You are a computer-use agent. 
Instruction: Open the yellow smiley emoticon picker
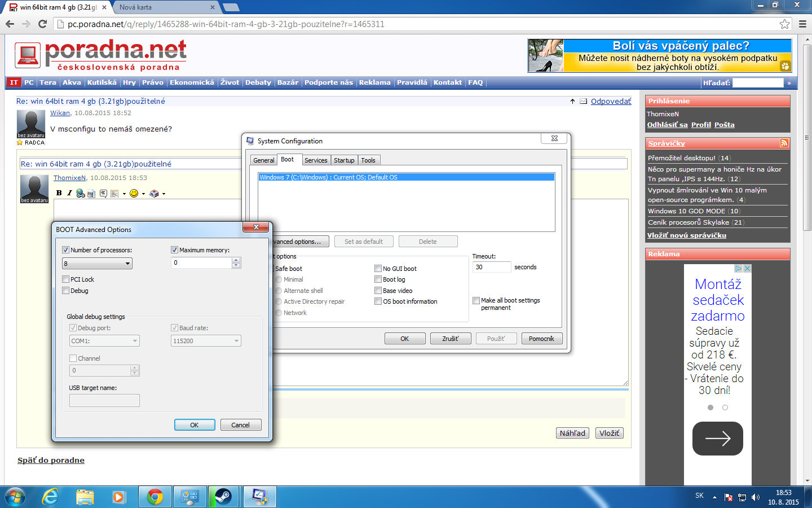pos(134,193)
